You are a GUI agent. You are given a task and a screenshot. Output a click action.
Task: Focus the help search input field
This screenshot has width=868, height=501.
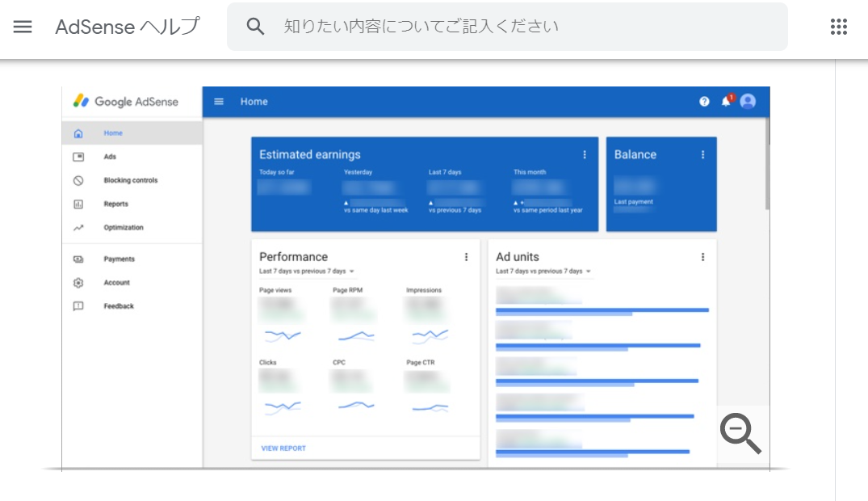[507, 27]
